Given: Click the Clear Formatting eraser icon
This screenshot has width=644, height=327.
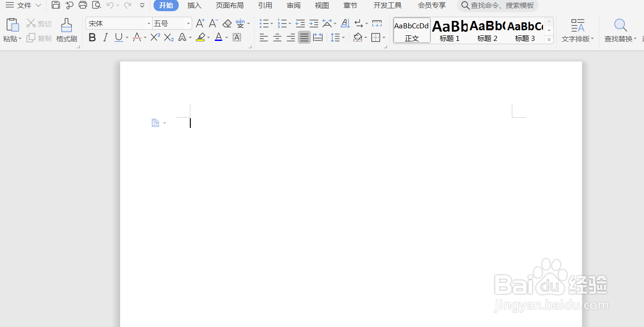Looking at the screenshot, I should pyautogui.click(x=227, y=23).
